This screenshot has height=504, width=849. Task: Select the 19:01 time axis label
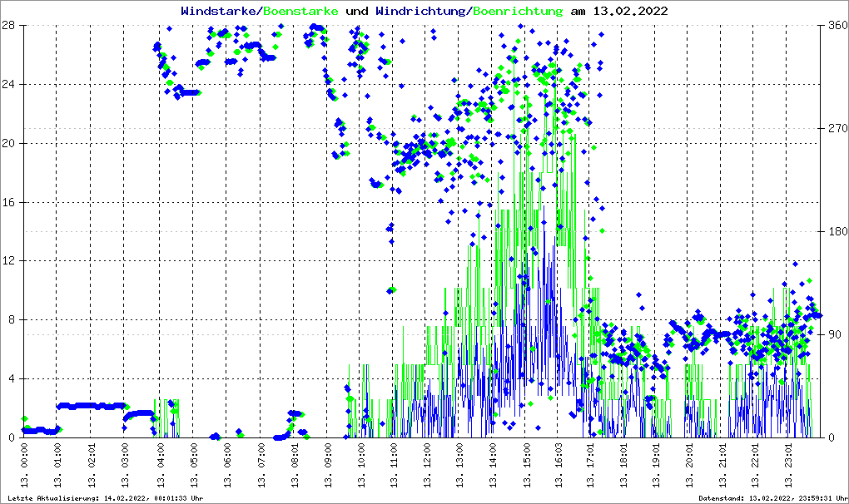coord(658,464)
